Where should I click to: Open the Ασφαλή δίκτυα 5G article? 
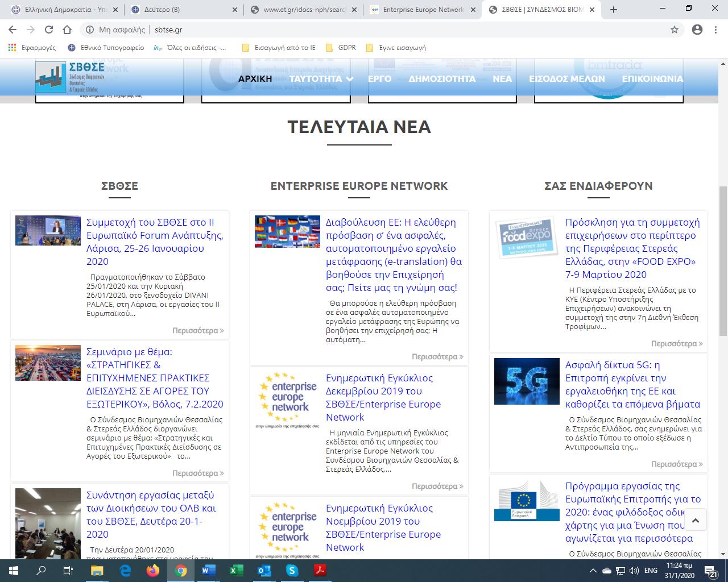click(x=632, y=384)
